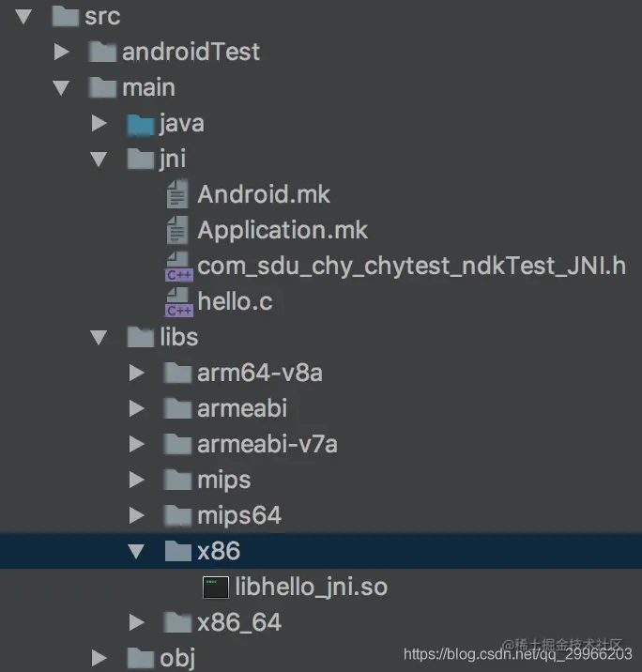
Task: Click the arm64-v8a folder icon
Action: pyautogui.click(x=177, y=373)
